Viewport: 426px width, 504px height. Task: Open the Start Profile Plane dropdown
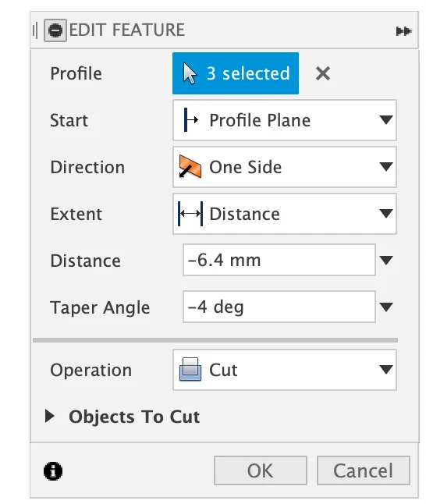tap(285, 120)
